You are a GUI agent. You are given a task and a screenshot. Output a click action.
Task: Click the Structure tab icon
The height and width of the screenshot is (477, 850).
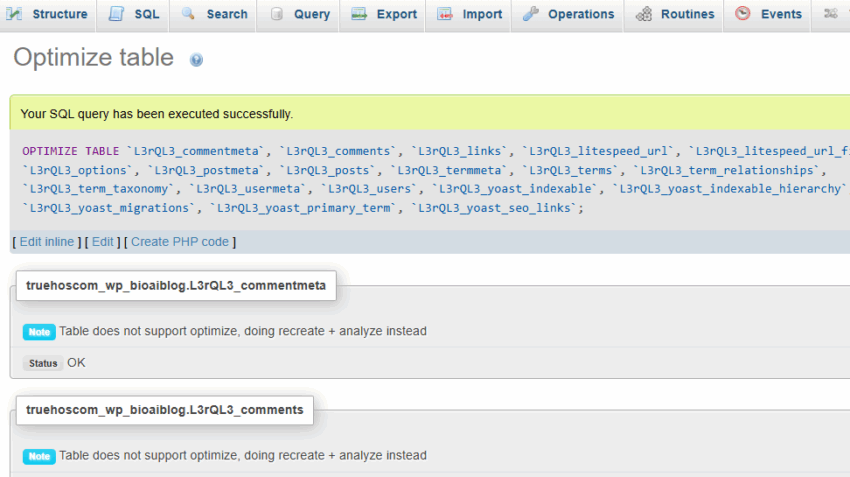point(14,14)
